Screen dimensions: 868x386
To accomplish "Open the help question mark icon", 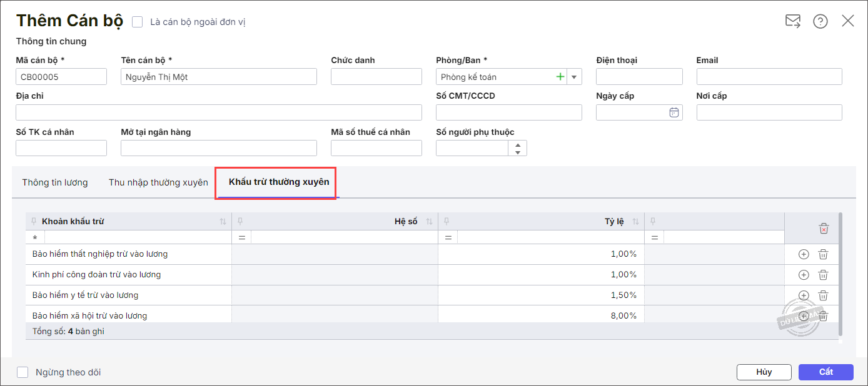I will click(x=820, y=21).
